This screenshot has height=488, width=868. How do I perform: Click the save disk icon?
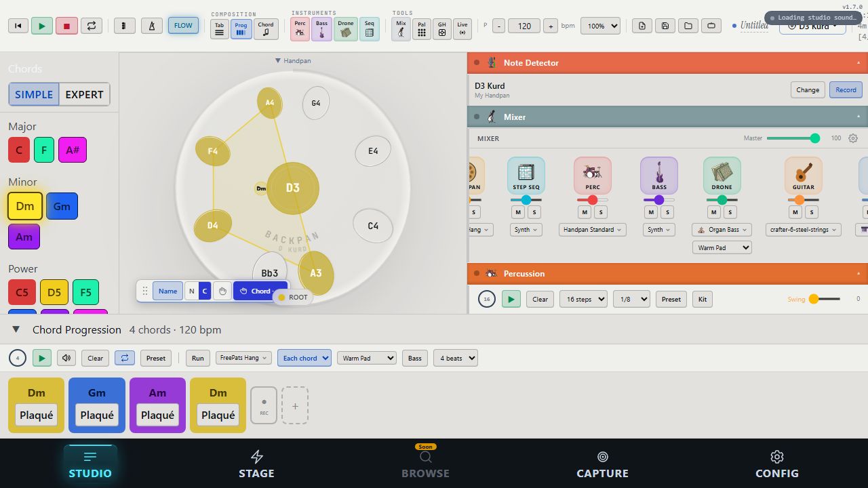pyautogui.click(x=665, y=26)
